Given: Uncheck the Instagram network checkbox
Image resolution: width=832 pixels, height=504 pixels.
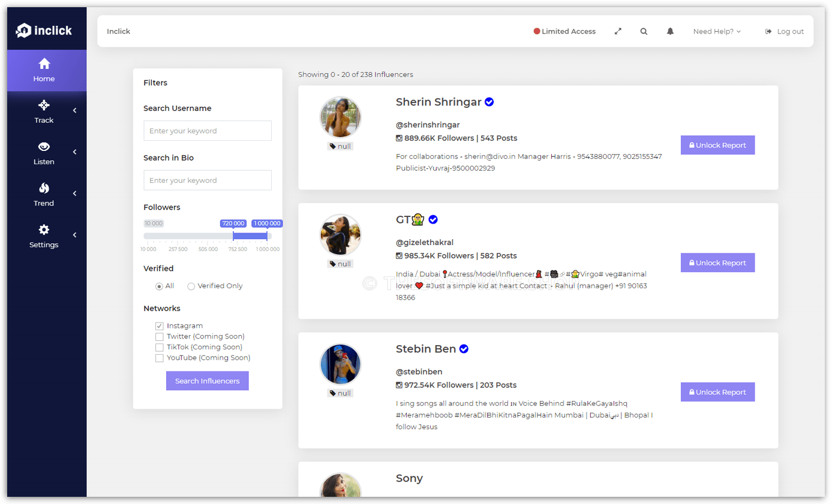Looking at the screenshot, I should coord(160,326).
